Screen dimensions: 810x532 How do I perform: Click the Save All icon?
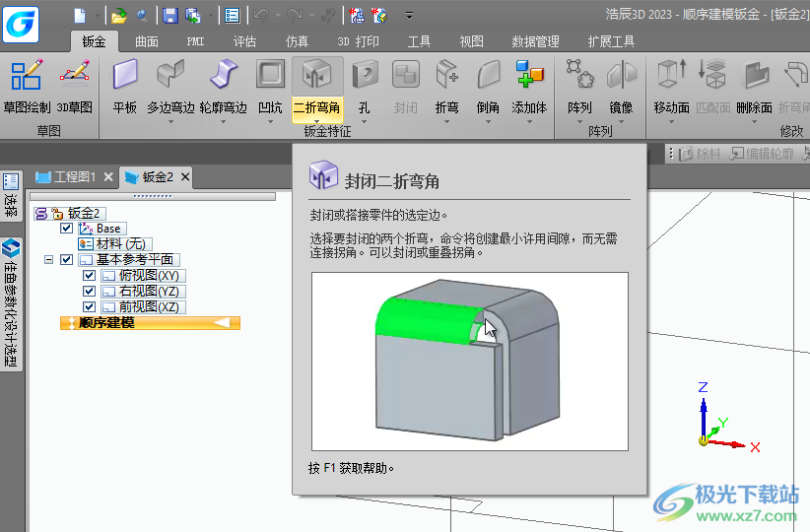[x=193, y=16]
